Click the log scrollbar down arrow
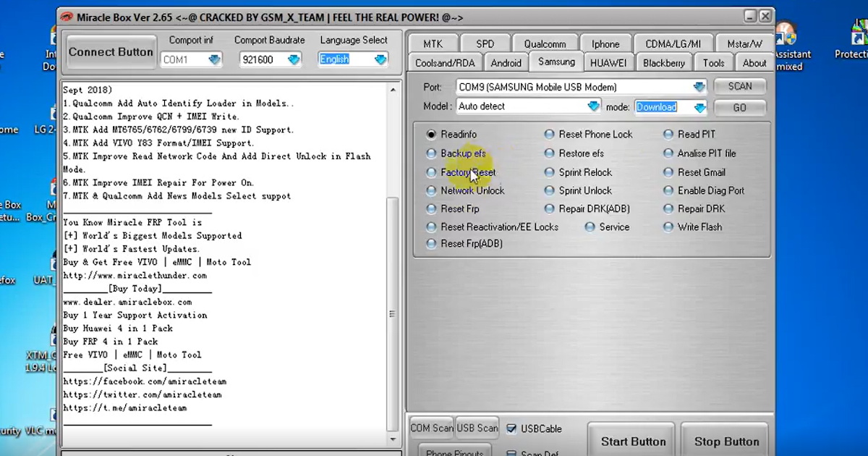The image size is (868, 456). (393, 439)
